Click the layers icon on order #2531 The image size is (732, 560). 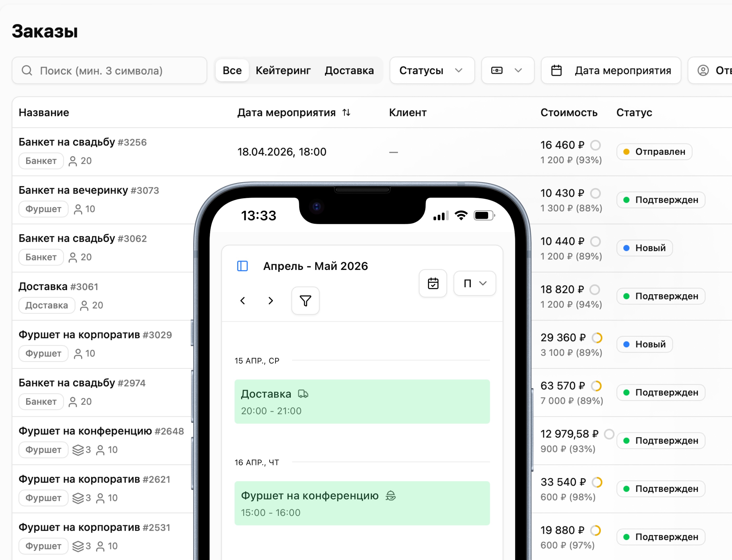point(78,546)
